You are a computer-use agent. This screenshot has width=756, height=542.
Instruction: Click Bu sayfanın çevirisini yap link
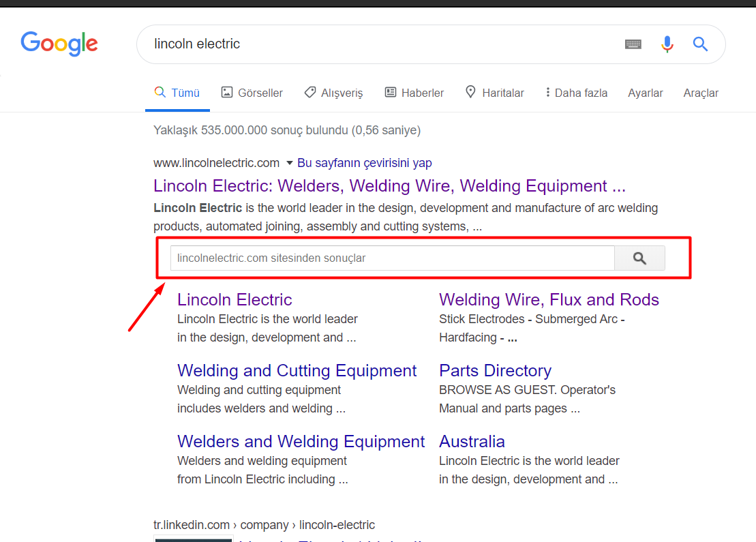point(365,163)
